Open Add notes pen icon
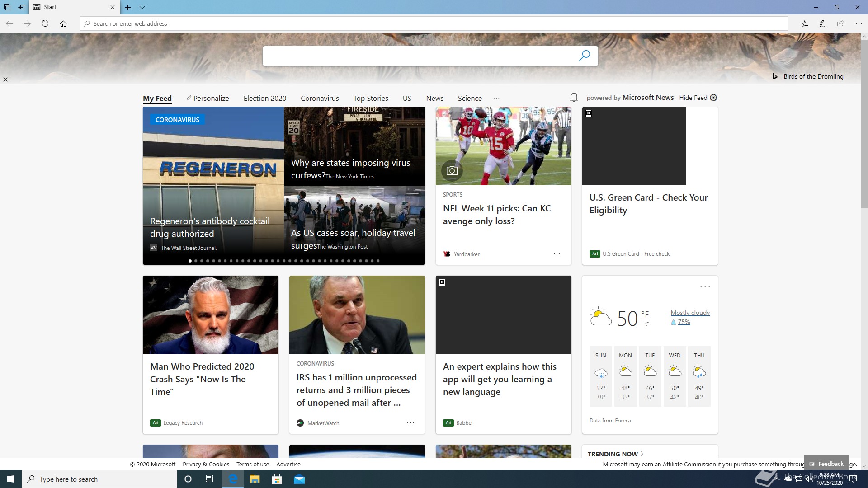This screenshot has width=868, height=488. pos(823,23)
